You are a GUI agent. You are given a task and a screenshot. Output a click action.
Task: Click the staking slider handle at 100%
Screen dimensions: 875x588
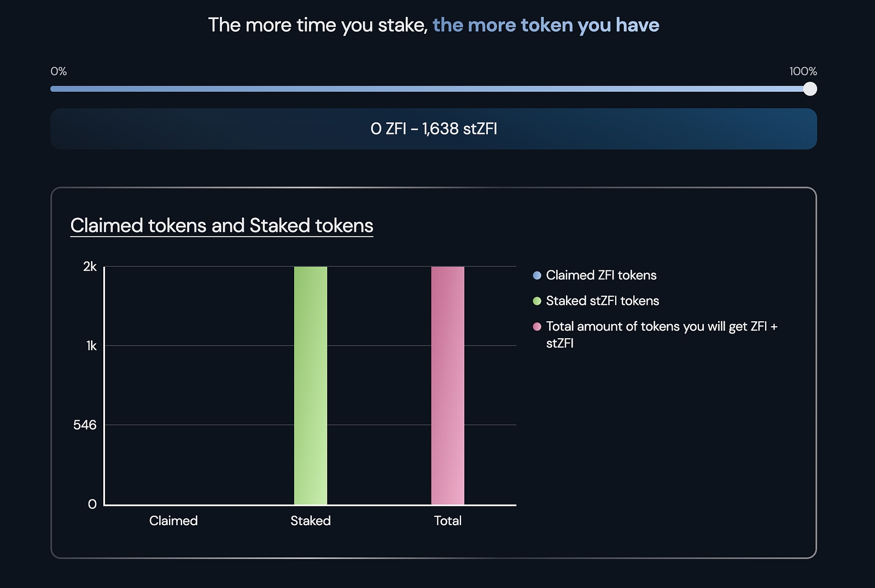[x=810, y=89]
